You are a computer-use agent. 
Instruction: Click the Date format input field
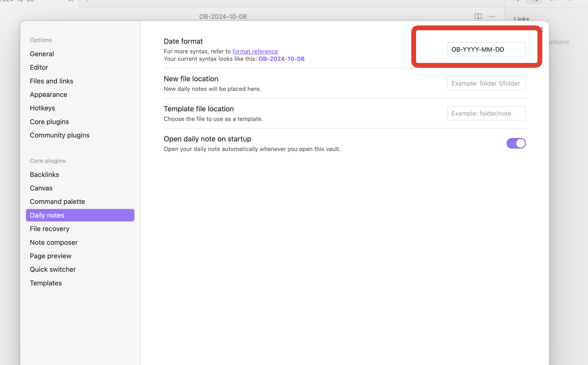tap(486, 49)
